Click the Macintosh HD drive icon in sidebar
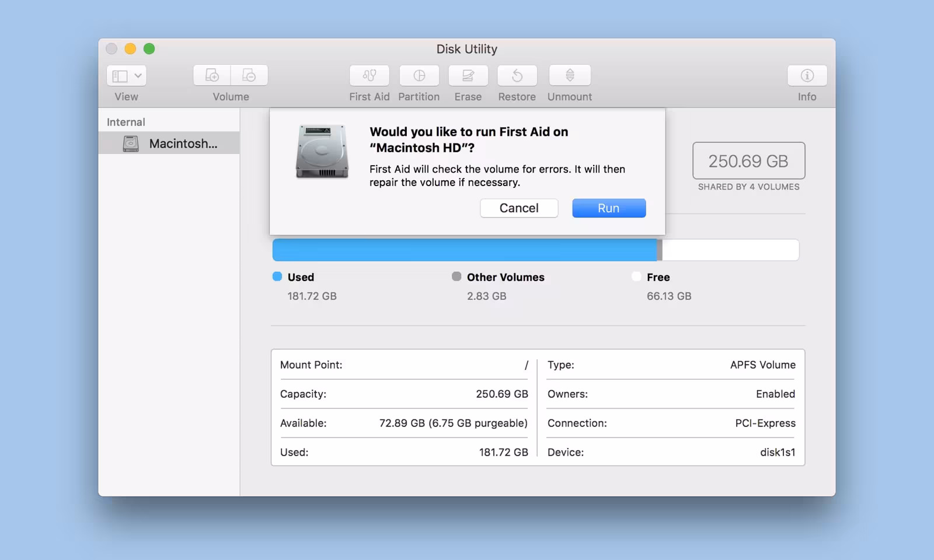The width and height of the screenshot is (934, 560). 131,143
